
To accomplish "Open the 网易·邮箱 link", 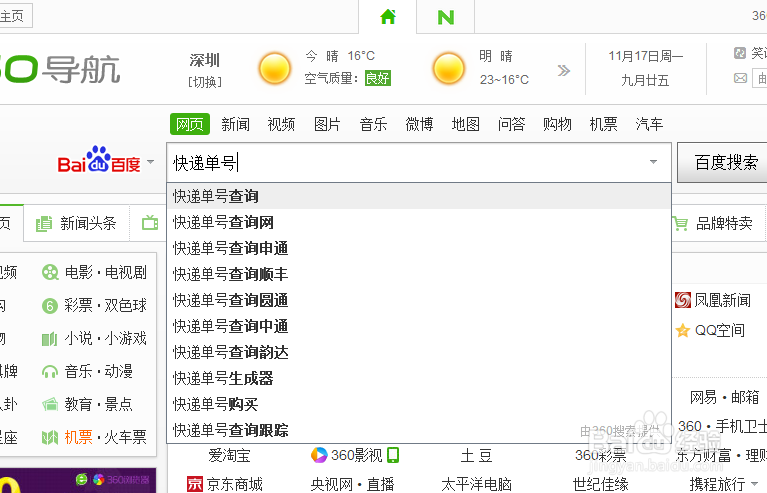I will [724, 397].
